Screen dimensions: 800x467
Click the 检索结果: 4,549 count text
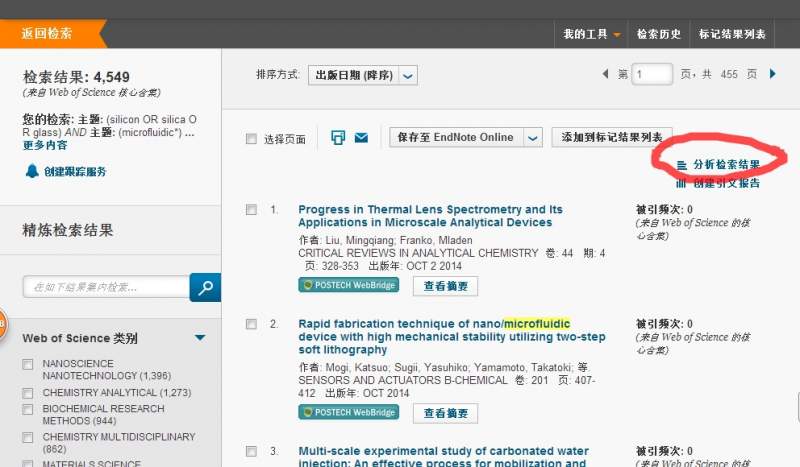click(76, 77)
